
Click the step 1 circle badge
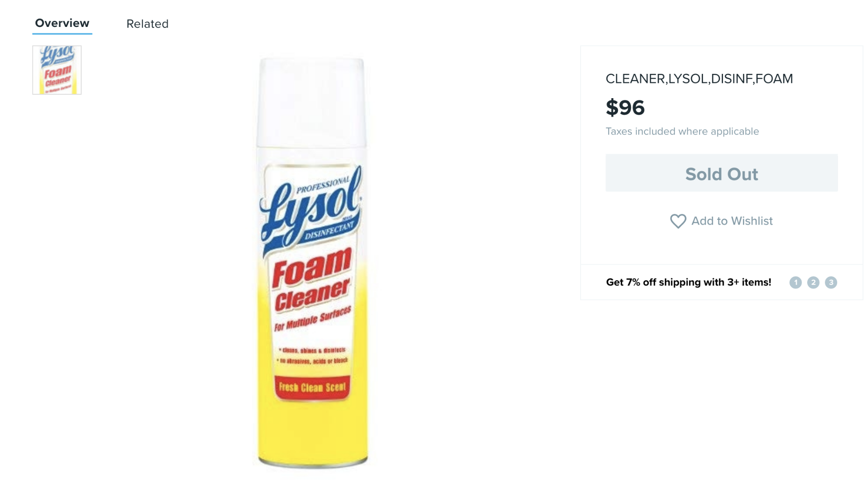(x=795, y=282)
